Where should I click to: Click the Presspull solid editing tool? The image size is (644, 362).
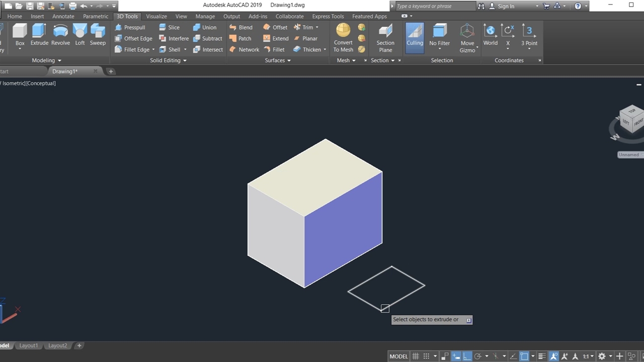point(130,28)
